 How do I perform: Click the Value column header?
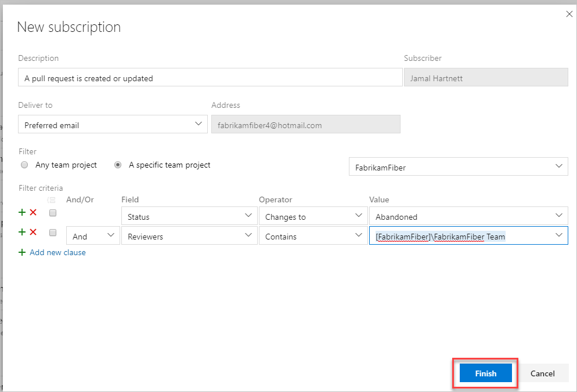pyautogui.click(x=379, y=199)
